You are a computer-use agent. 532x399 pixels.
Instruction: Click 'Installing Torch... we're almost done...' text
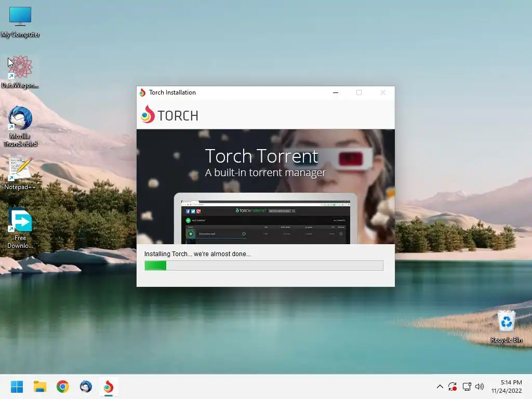[x=197, y=254]
